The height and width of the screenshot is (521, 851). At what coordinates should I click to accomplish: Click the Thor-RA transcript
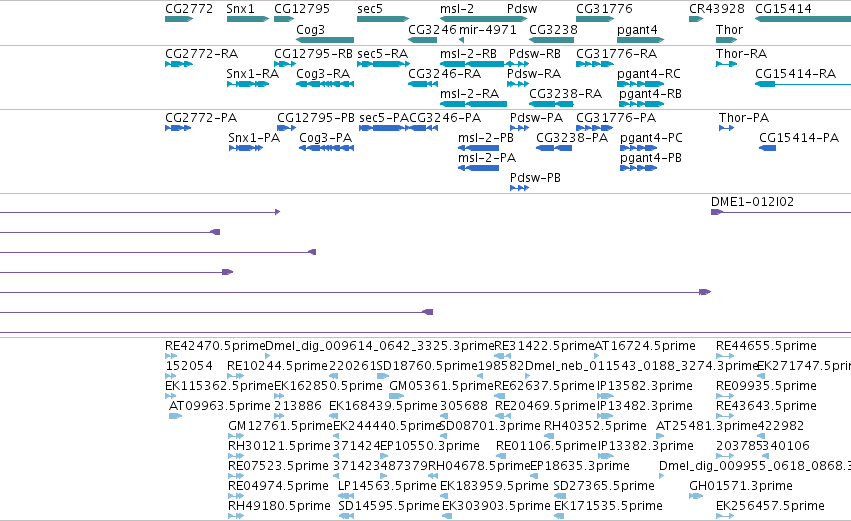(726, 64)
